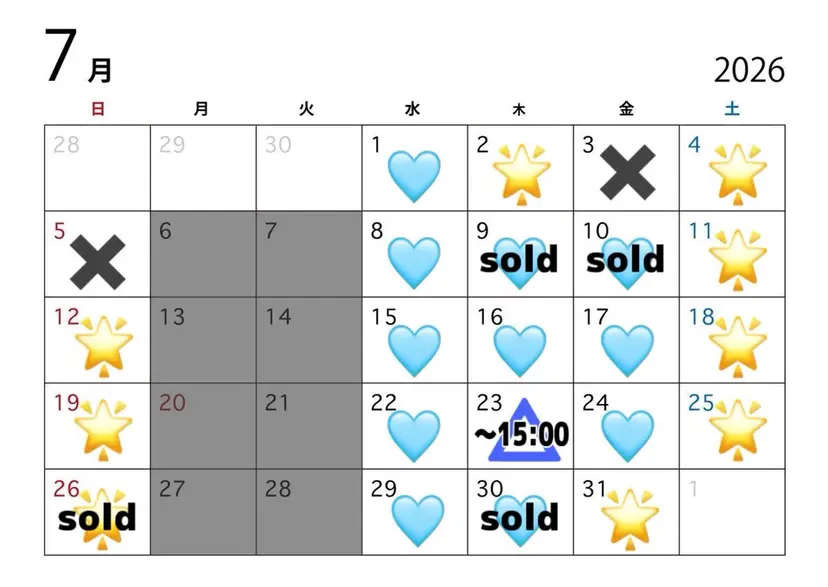Select the blue heart on July 16

click(520, 351)
